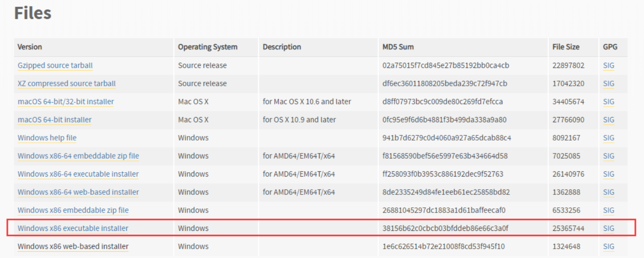Open the Windows help file link

47,138
